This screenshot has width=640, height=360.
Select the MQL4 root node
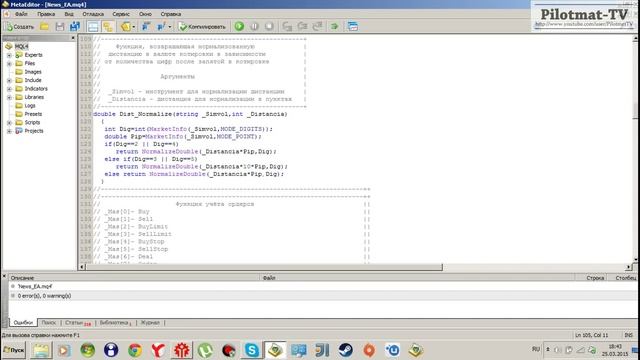click(21, 47)
